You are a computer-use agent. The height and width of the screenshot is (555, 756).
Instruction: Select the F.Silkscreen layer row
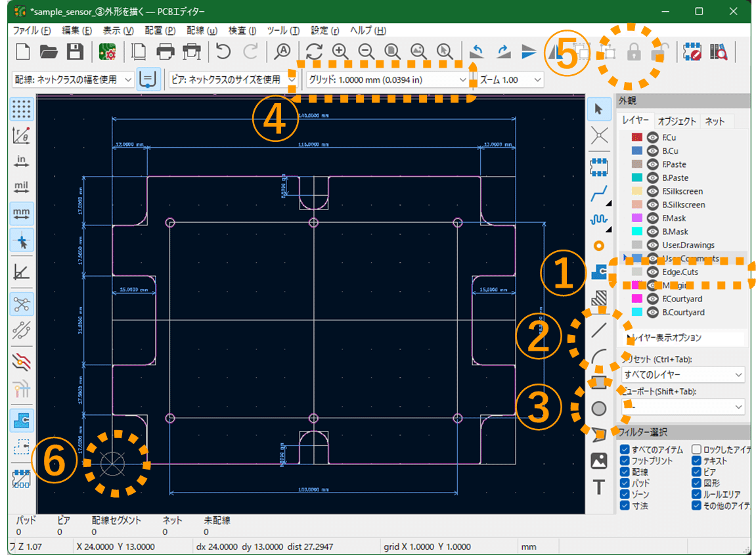(684, 191)
